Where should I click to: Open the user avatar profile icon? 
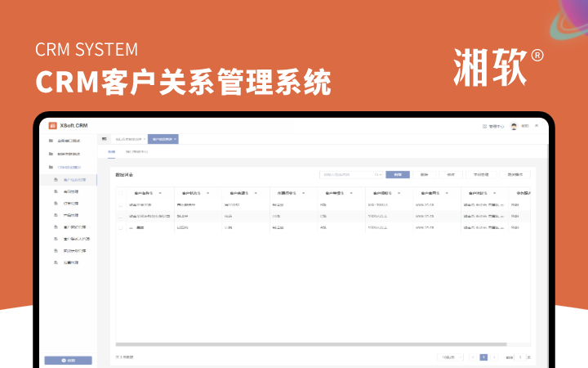514,127
